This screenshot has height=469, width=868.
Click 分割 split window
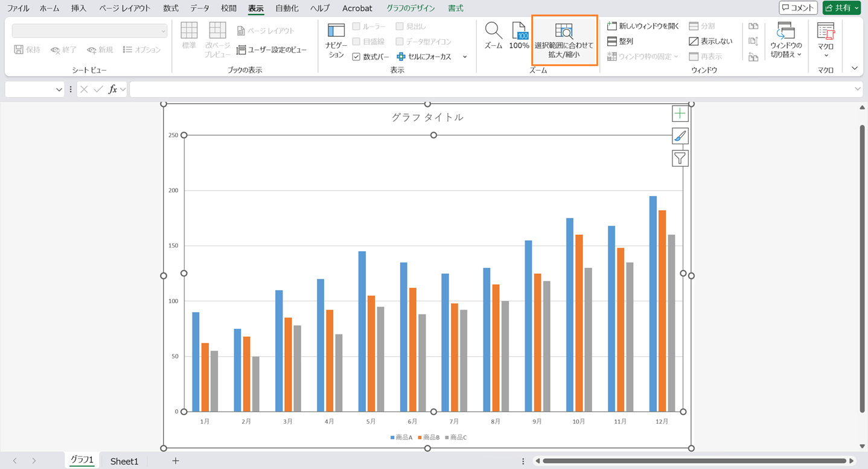(x=702, y=26)
